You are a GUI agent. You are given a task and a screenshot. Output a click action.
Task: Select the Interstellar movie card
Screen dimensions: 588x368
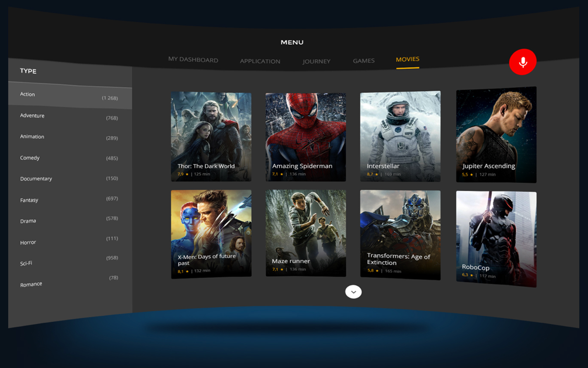[400, 137]
